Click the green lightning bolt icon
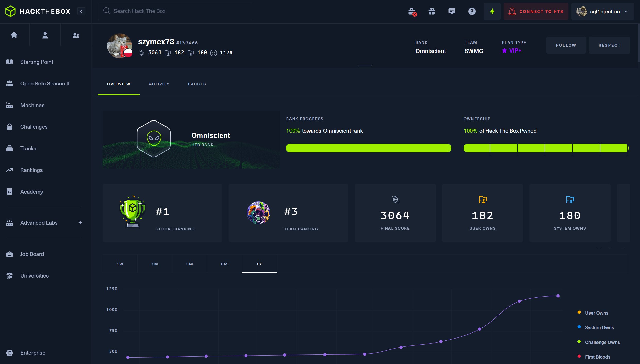The width and height of the screenshot is (640, 364). pyautogui.click(x=492, y=11)
